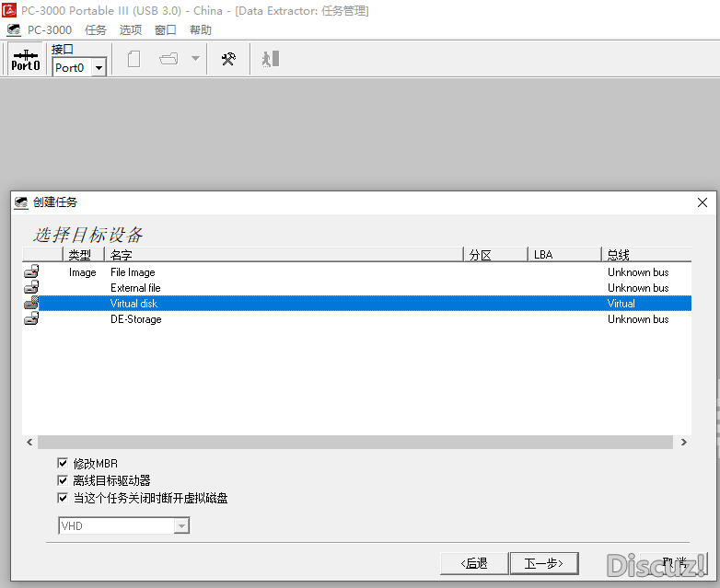Select the Virtual disk device icon
The image size is (720, 588).
[31, 303]
